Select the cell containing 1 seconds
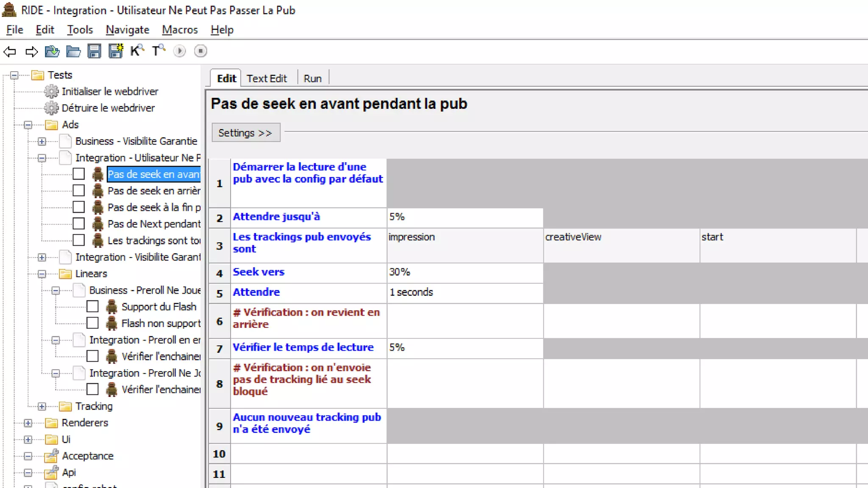 point(465,293)
